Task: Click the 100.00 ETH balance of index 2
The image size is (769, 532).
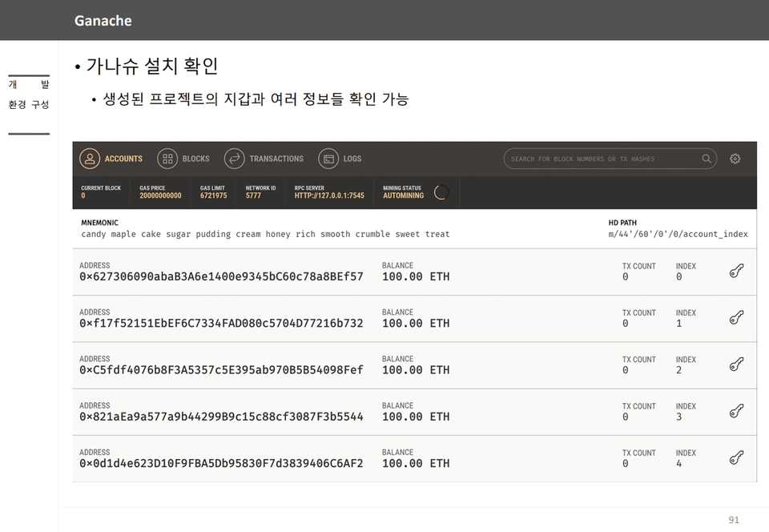Action: [x=416, y=369]
